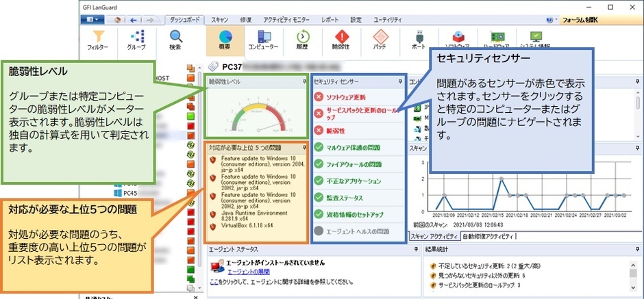644x299 pixels.
Task: Click 見つからないセキュリティ以外の更新: 6 statistic
Action: point(482,275)
